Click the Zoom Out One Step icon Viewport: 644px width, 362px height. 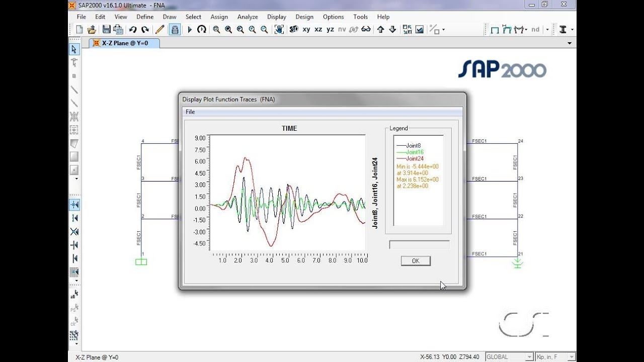265,30
